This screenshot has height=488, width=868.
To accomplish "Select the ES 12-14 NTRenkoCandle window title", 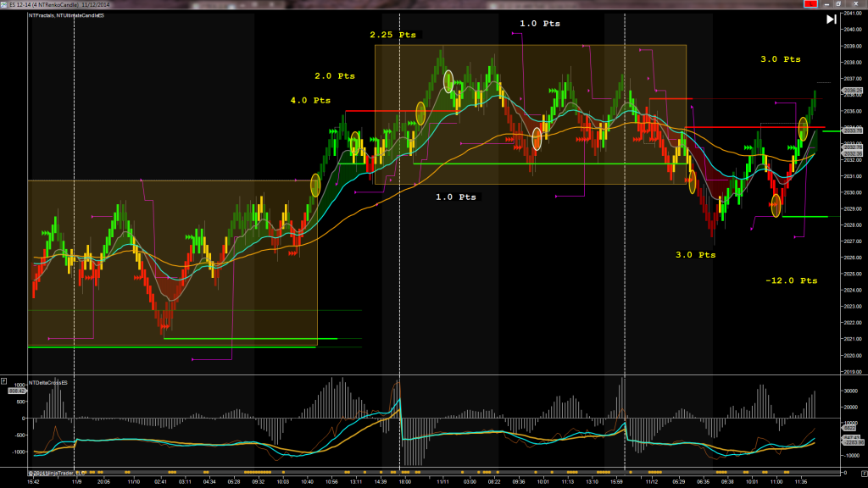I will pyautogui.click(x=59, y=4).
